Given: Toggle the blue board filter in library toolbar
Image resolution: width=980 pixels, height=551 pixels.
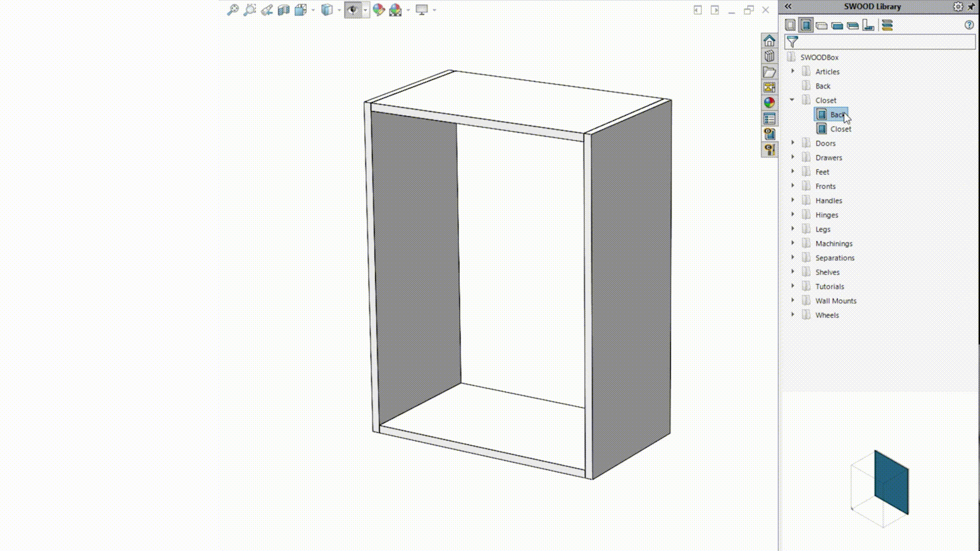Looking at the screenshot, I should (837, 26).
